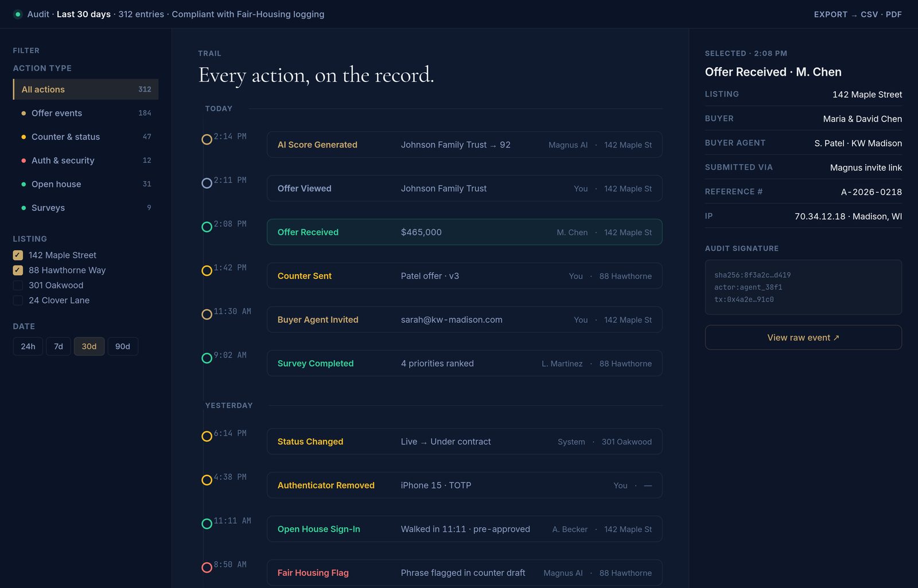Click the 4:38 PM timeline marker circle
This screenshot has height=588, width=918.
pyautogui.click(x=207, y=480)
